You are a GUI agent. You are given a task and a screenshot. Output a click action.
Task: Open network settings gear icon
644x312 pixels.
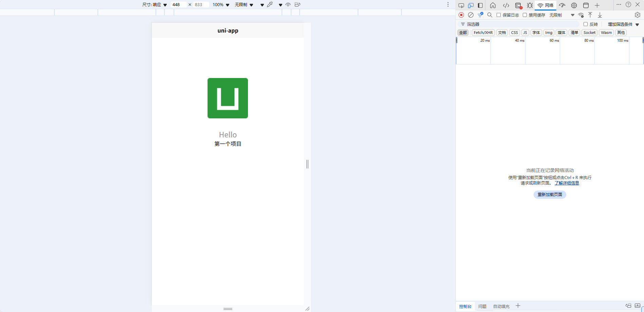click(x=638, y=15)
